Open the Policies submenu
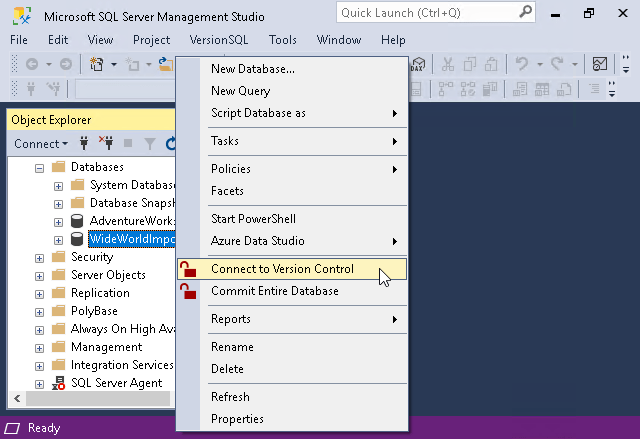This screenshot has width=640, height=439. [292, 169]
